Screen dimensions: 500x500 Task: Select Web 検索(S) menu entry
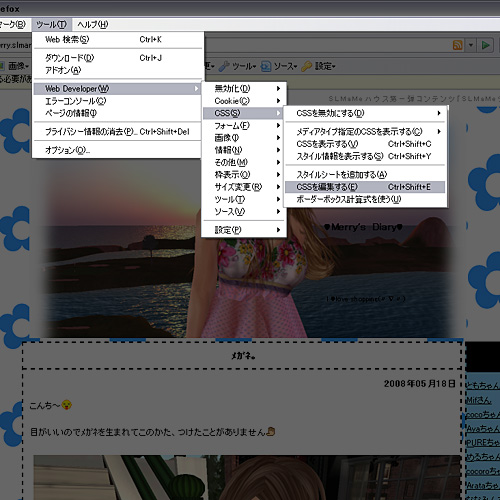pos(118,40)
